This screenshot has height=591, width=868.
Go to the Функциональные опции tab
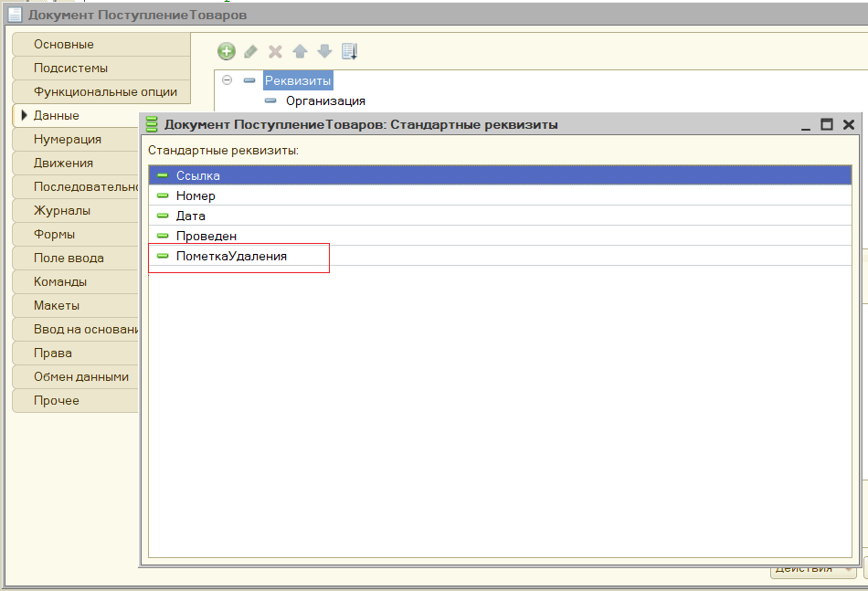click(x=105, y=92)
